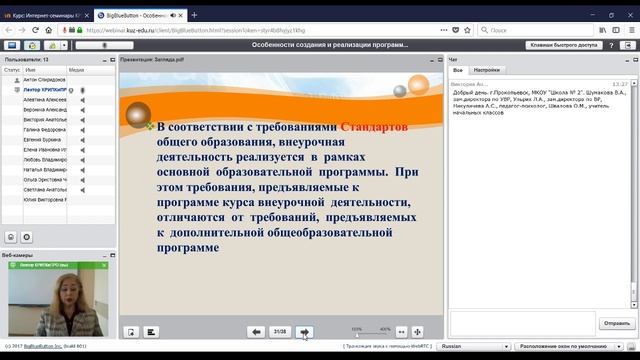Toggle the lecturer's microphone icon

tap(82, 90)
